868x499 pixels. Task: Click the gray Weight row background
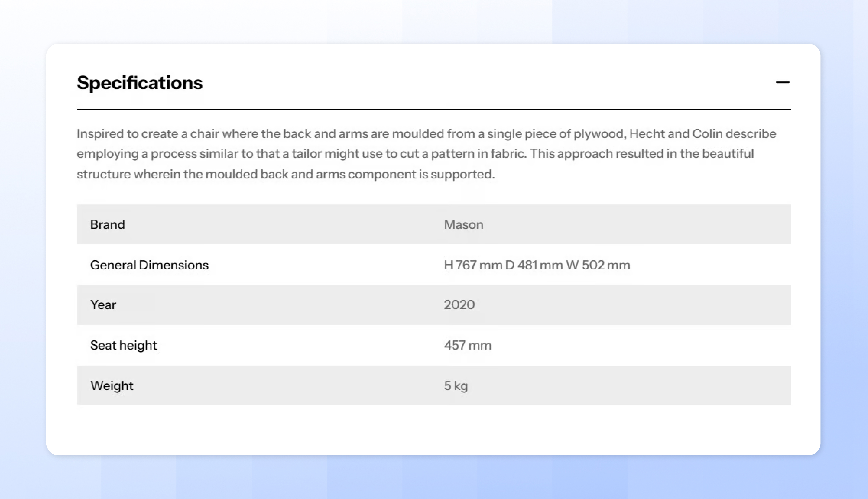click(x=434, y=386)
